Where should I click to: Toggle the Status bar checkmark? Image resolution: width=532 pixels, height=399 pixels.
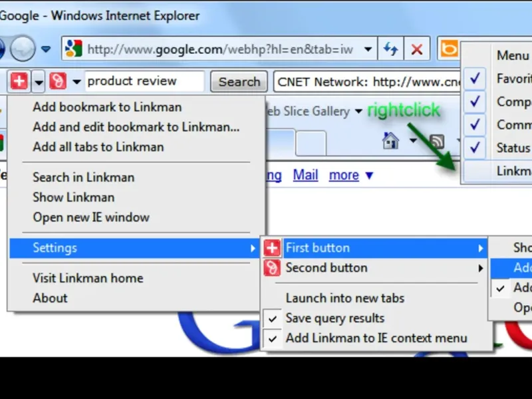(475, 147)
